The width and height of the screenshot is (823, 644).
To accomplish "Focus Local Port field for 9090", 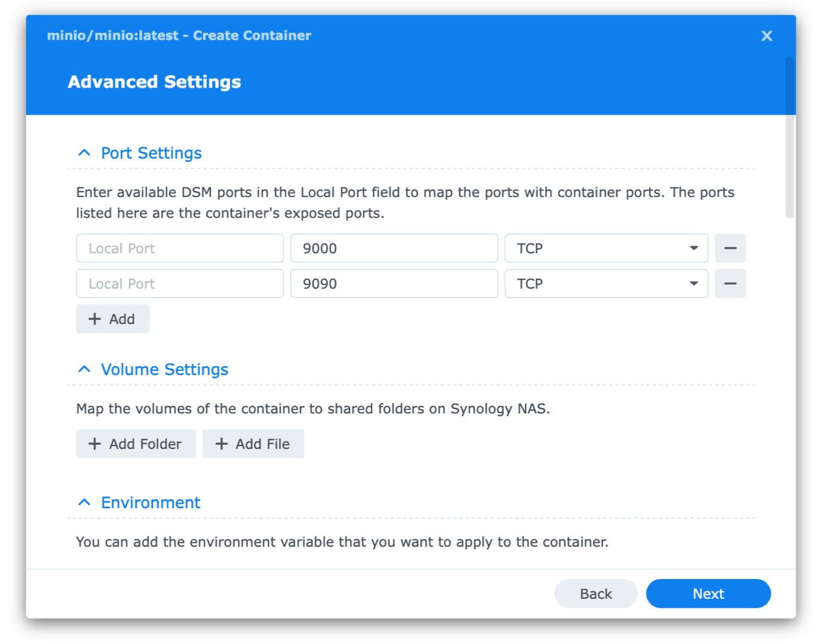I will [x=180, y=283].
